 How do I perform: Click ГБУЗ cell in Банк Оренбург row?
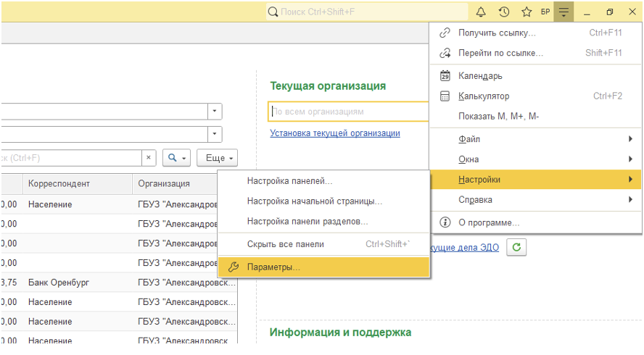point(186,283)
